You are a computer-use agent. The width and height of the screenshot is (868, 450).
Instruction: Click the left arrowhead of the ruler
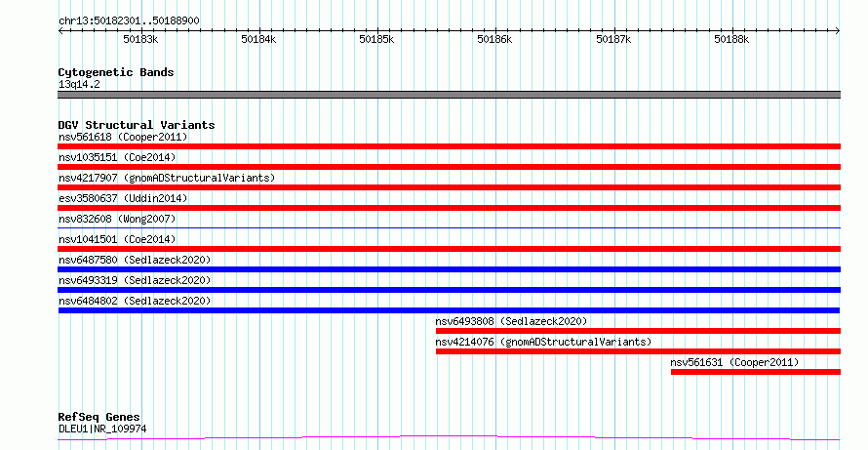tap(60, 31)
